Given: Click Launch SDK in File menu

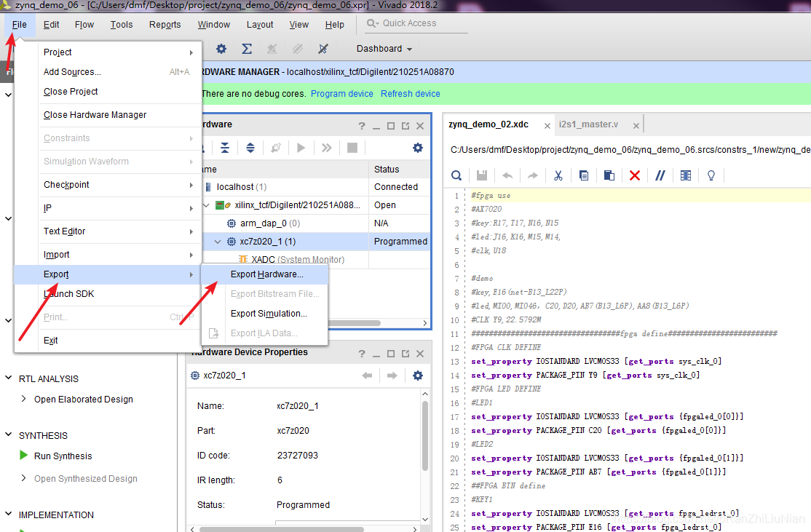Looking at the screenshot, I should click(x=108, y=294).
